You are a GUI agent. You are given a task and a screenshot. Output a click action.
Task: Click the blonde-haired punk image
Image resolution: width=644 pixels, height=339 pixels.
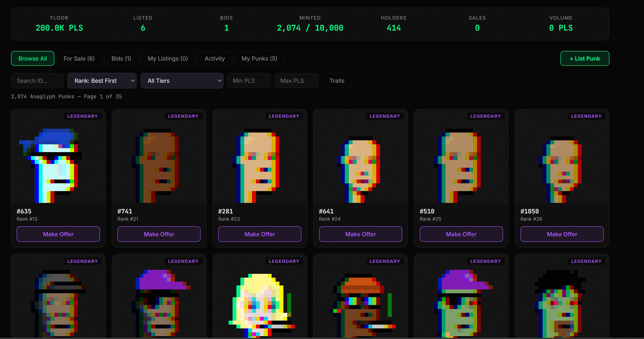point(260,305)
